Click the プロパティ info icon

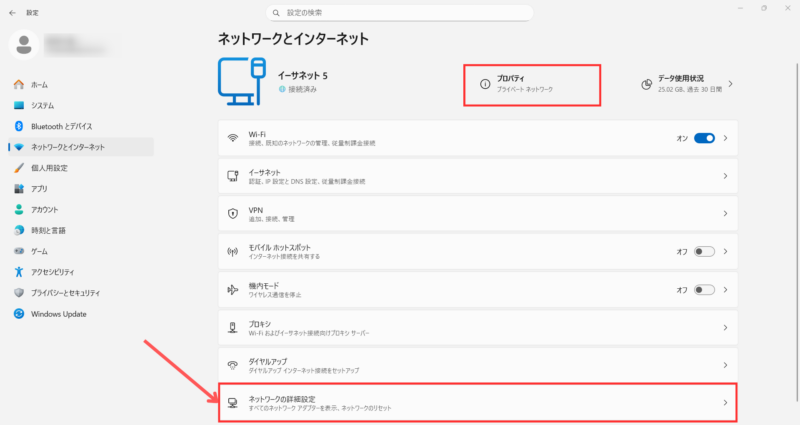coord(485,84)
